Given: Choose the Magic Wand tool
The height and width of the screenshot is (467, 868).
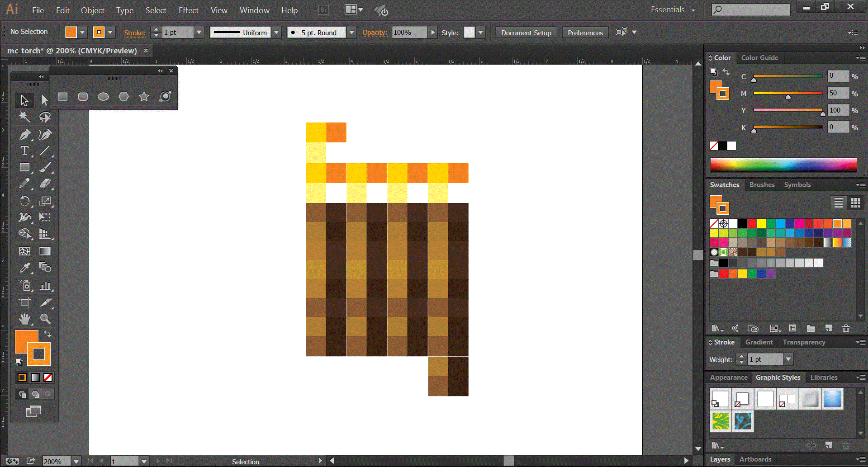Looking at the screenshot, I should click(24, 117).
